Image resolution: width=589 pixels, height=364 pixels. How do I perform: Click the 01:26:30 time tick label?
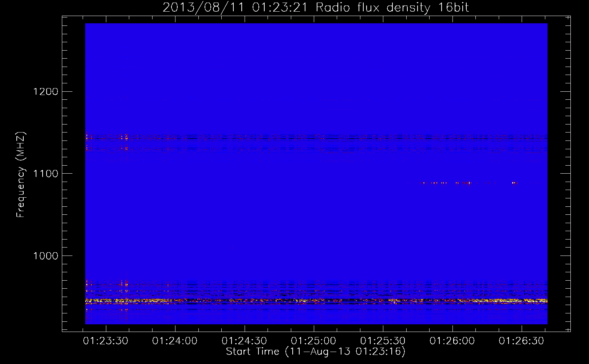click(x=521, y=341)
